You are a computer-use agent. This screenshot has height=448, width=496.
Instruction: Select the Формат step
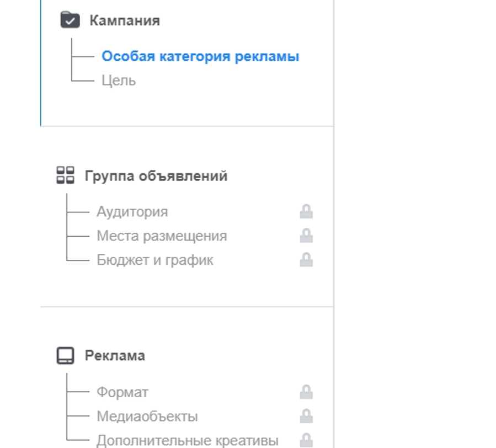pyautogui.click(x=122, y=392)
